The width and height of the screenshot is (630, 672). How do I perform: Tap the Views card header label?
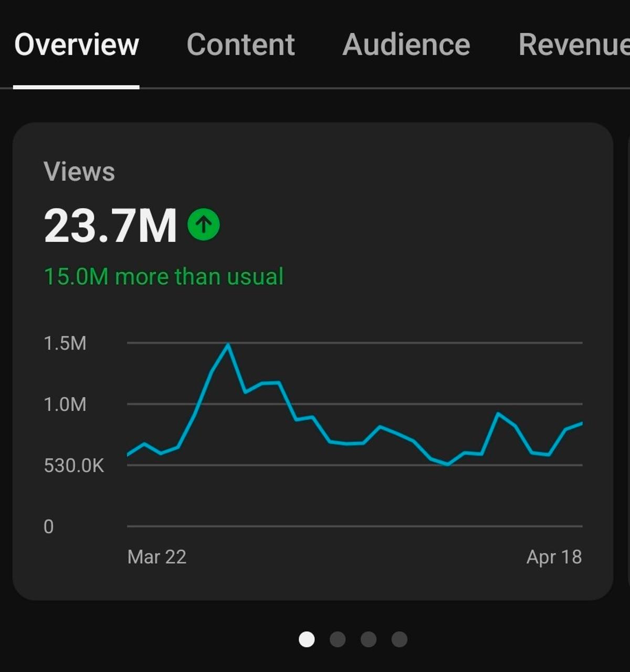coord(80,171)
